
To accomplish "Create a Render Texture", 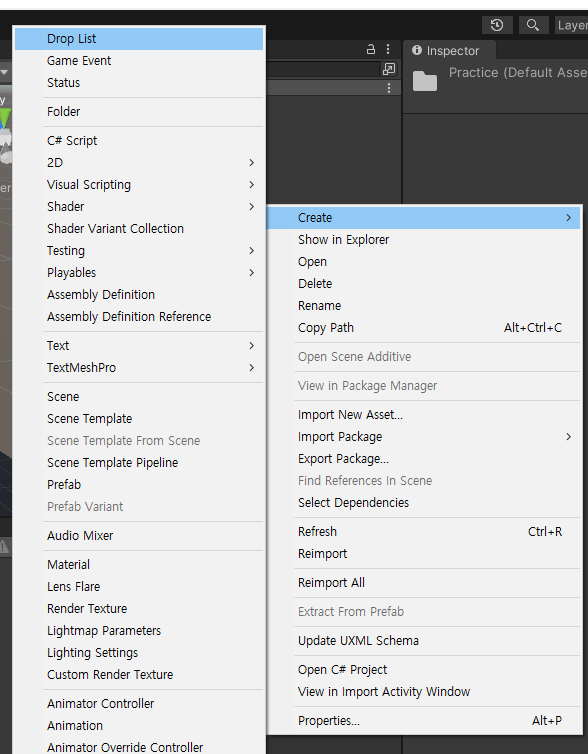I will click(139, 609).
